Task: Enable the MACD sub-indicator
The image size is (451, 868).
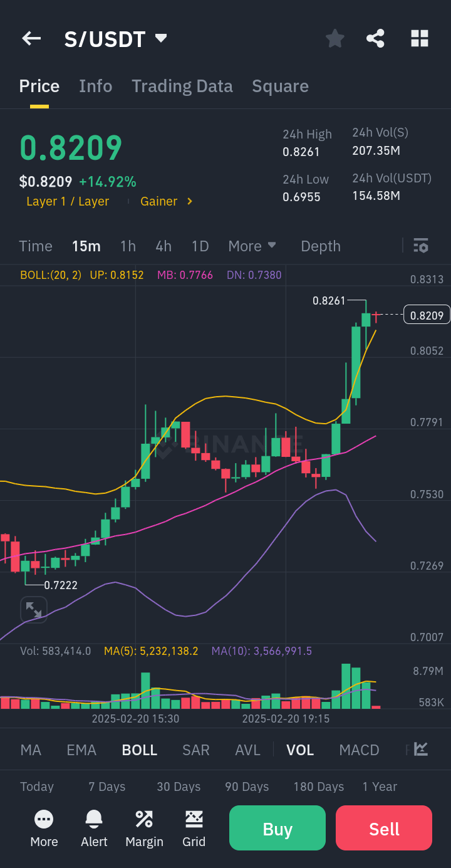Action: [x=359, y=750]
